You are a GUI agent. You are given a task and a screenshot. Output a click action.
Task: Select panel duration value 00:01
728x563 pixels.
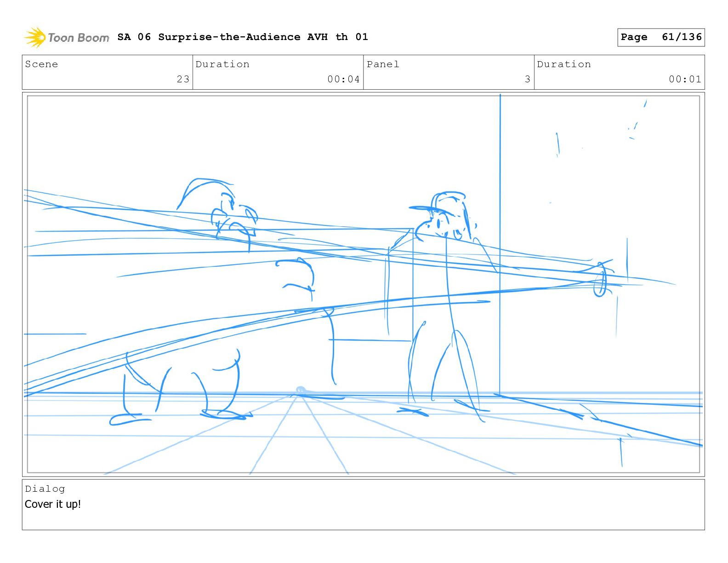pyautogui.click(x=685, y=79)
